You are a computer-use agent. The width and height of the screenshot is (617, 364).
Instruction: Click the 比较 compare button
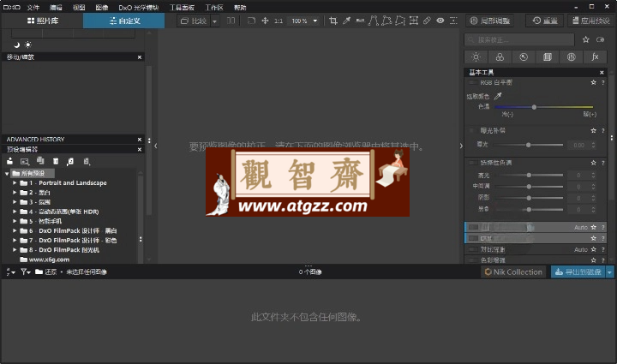(x=194, y=21)
